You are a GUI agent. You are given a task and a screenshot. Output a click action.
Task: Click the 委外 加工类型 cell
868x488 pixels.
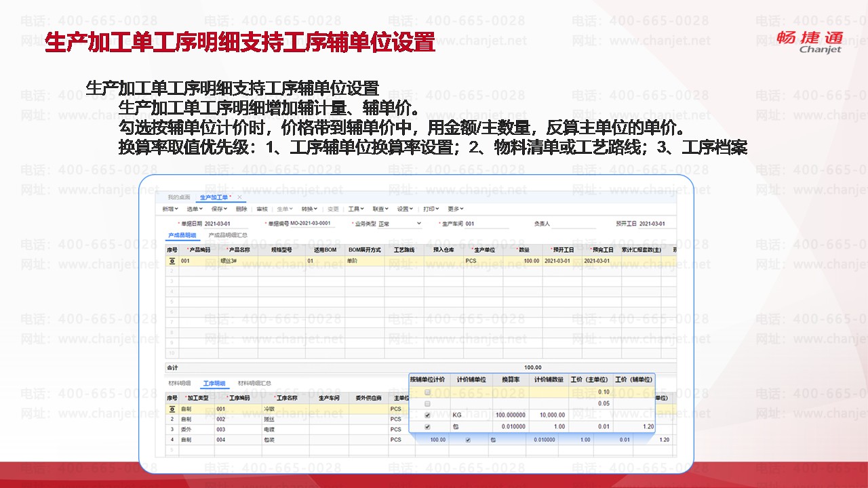197,429
